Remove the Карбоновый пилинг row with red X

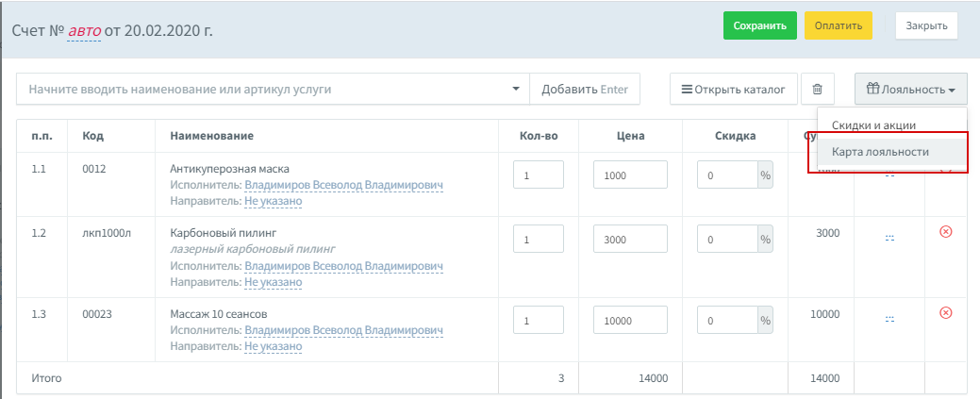[x=946, y=232]
